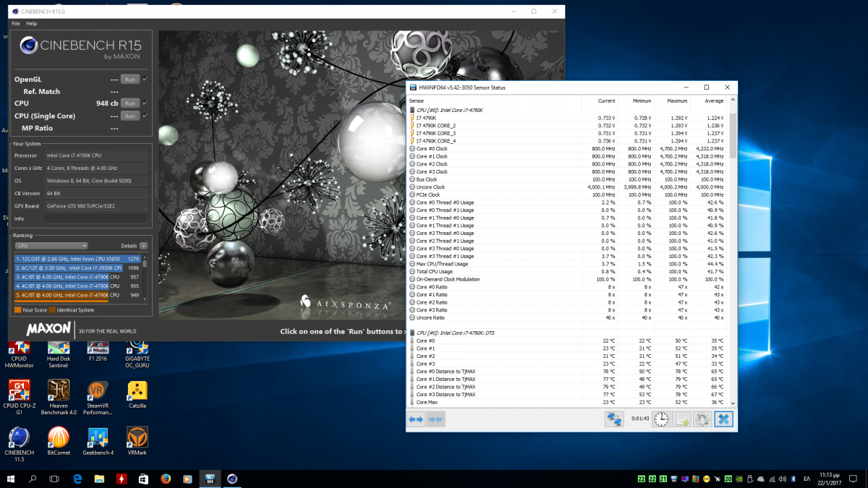Click HWiNFO blue X close sensors button
Viewport: 868px width, 488px height.
(723, 419)
